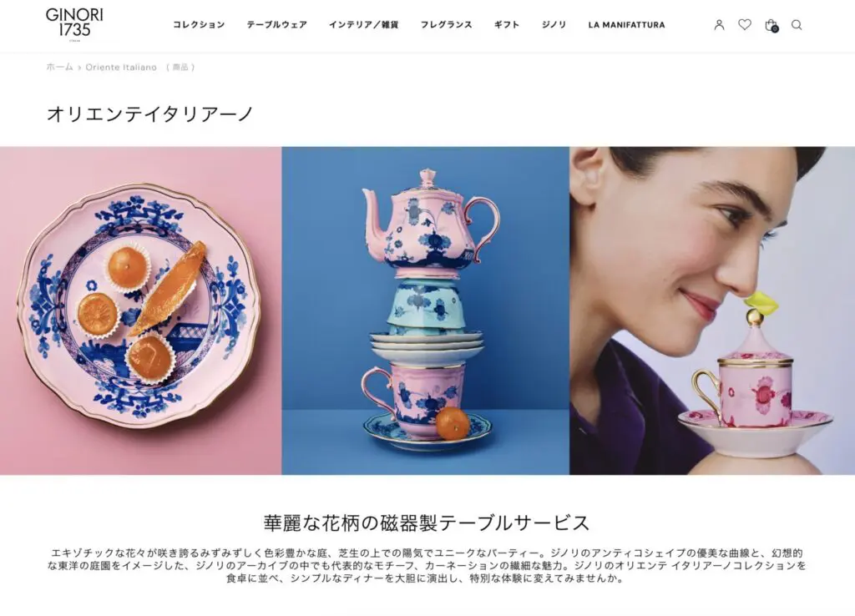Open the wishlist heart icon
Screen dimensions: 855x616
(745, 24)
